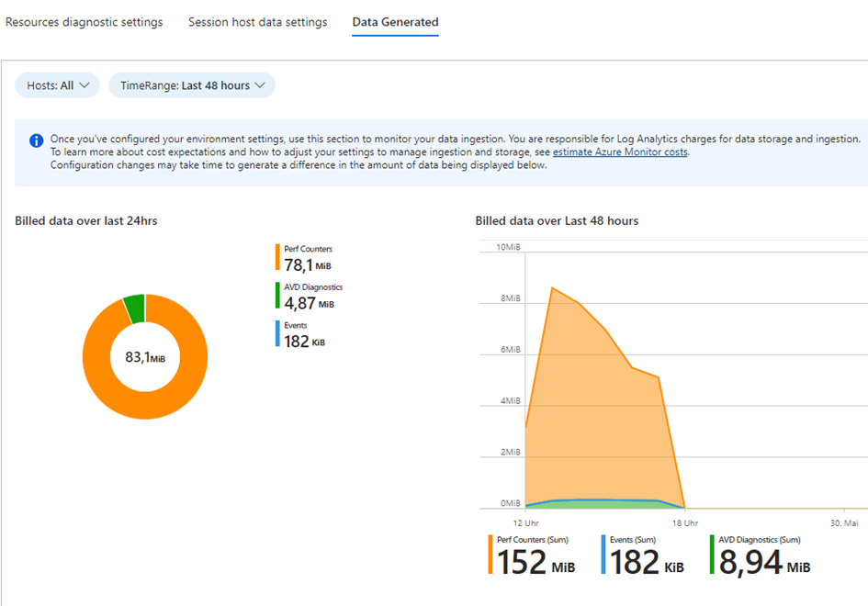The height and width of the screenshot is (606, 868).
Task: Open the Hosts: All filter dropdown
Action: point(58,85)
